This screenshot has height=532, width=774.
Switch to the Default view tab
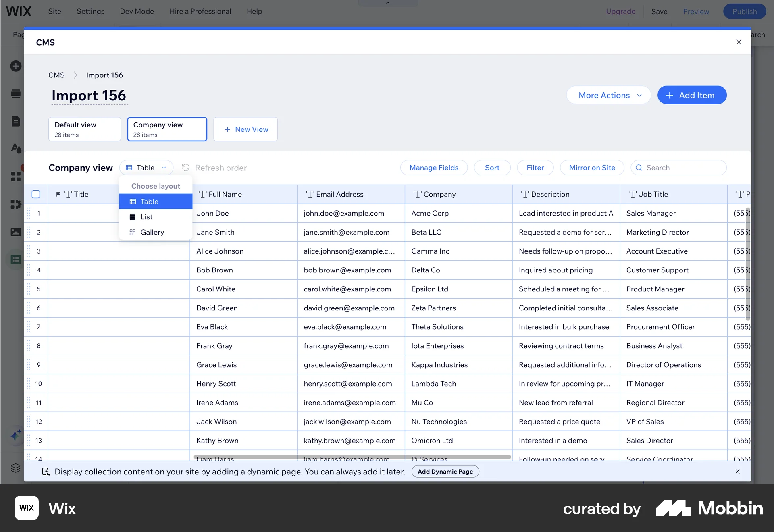tap(84, 129)
